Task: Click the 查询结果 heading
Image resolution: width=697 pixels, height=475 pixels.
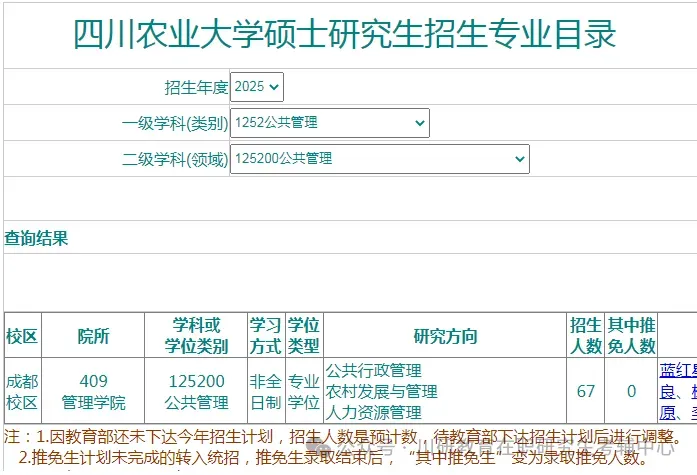Action: [36, 238]
